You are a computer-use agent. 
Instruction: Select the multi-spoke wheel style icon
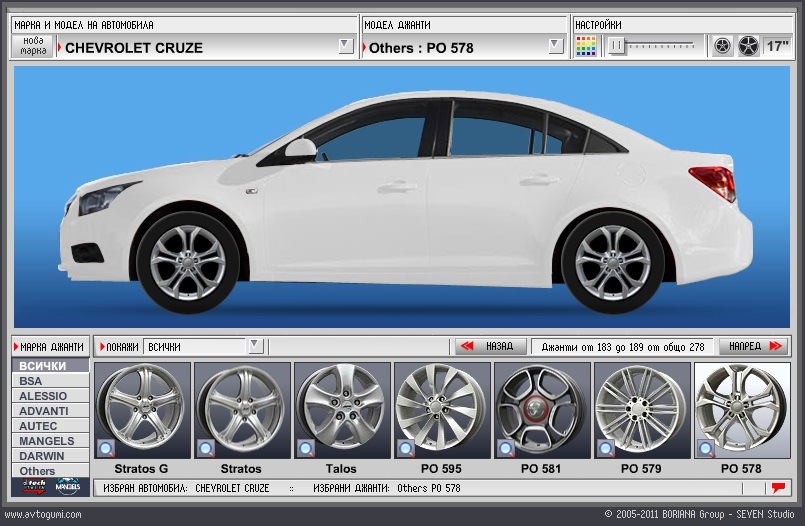tap(722, 46)
